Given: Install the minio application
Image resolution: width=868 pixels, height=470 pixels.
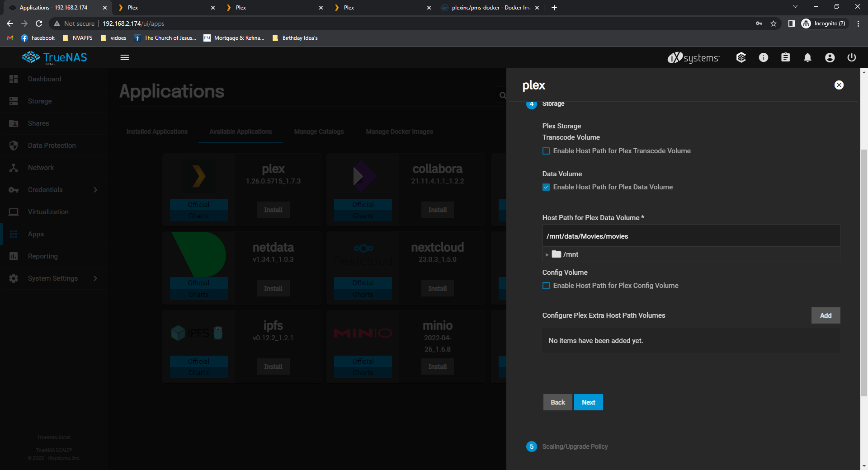Looking at the screenshot, I should (437, 367).
